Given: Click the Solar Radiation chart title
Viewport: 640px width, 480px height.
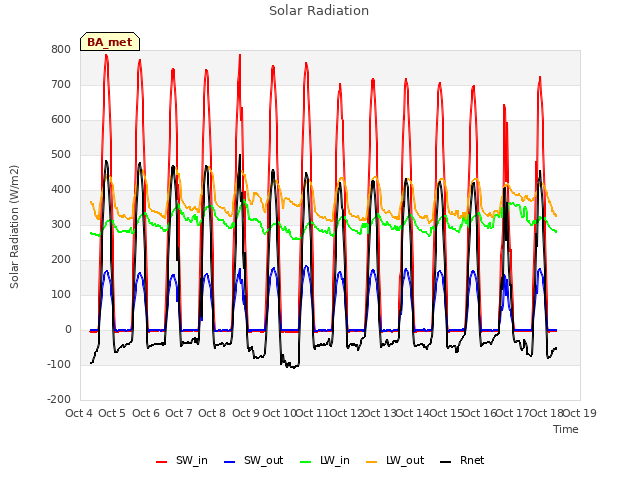Looking at the screenshot, I should pos(319,11).
